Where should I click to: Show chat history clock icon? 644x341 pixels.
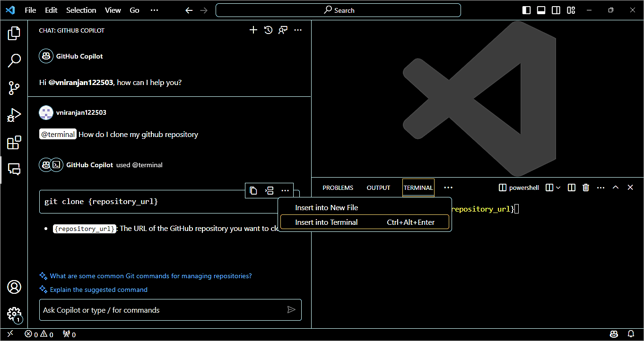[268, 30]
